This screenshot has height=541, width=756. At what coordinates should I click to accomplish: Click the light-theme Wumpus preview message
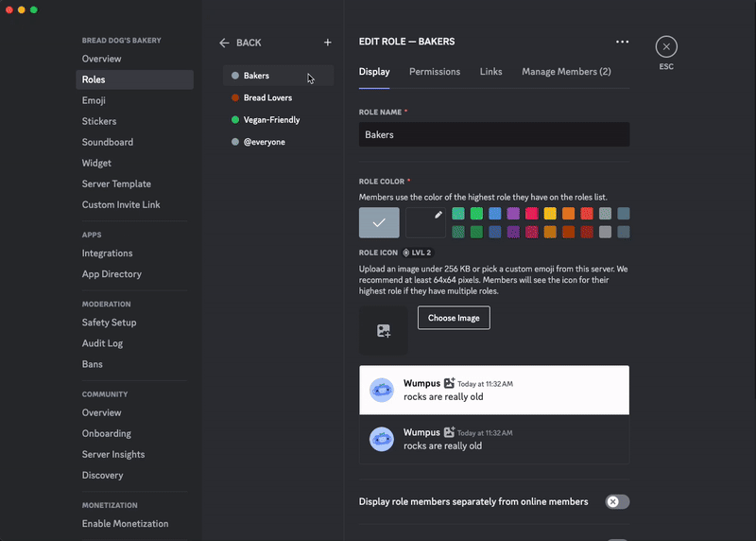pyautogui.click(x=493, y=390)
